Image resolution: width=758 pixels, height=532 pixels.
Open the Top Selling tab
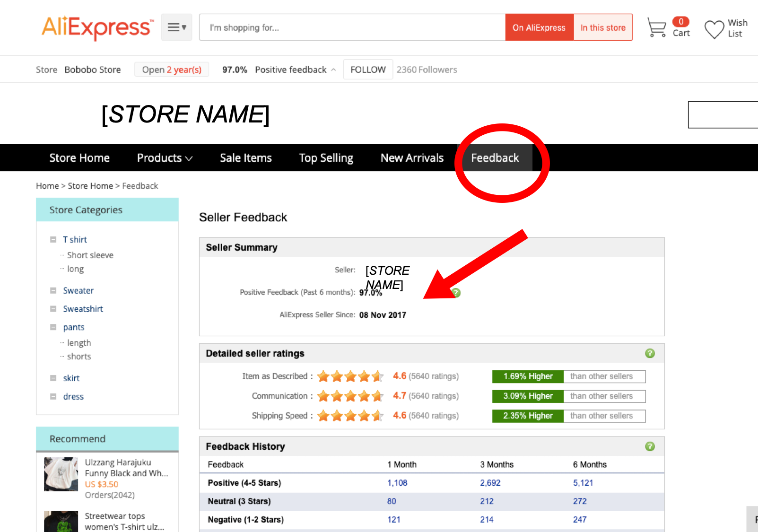click(326, 158)
